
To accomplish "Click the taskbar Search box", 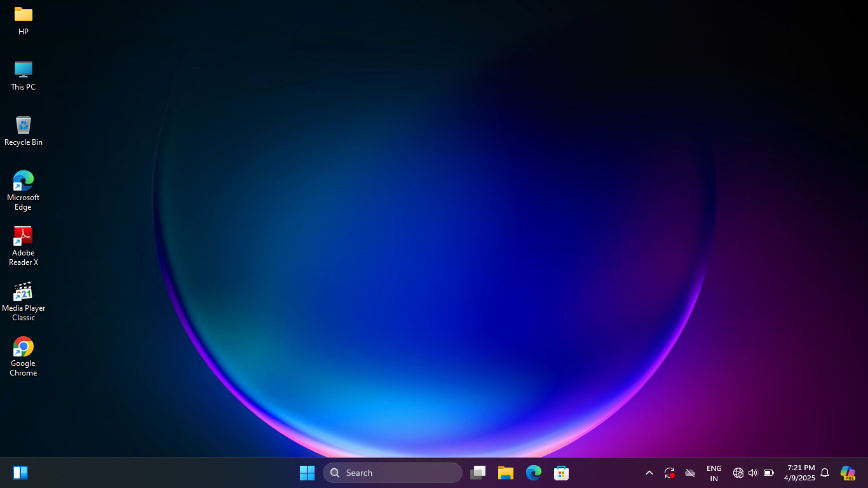I will [x=393, y=473].
